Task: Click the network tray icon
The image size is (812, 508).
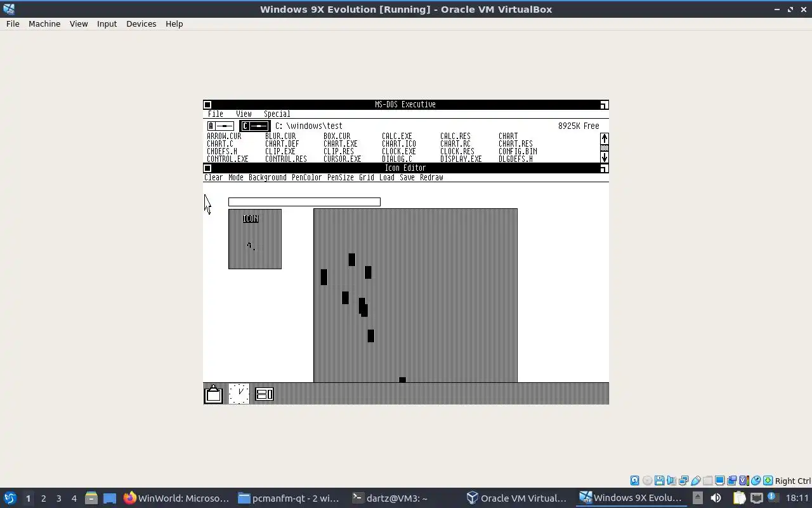Action: tap(756, 498)
